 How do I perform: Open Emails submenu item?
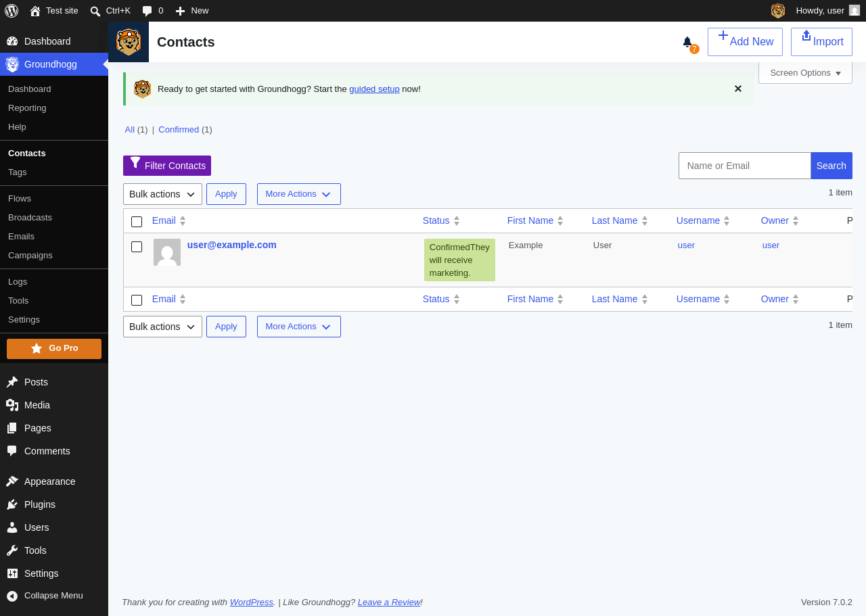pos(54,237)
